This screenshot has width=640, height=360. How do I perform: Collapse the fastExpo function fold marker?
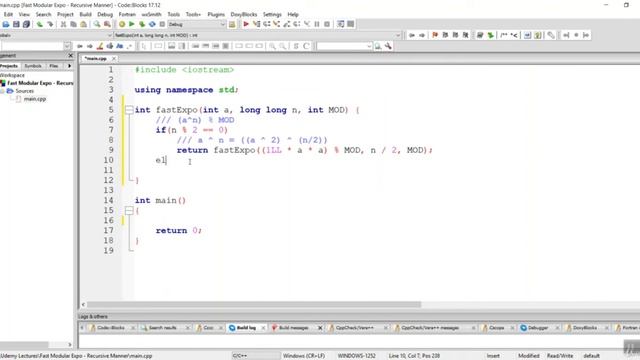129,110
